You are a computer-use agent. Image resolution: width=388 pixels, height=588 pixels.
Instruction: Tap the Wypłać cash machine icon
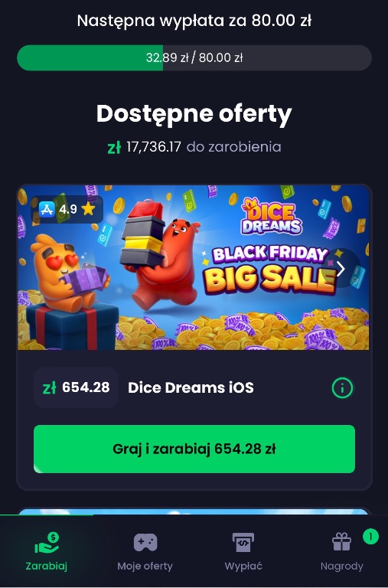243,543
